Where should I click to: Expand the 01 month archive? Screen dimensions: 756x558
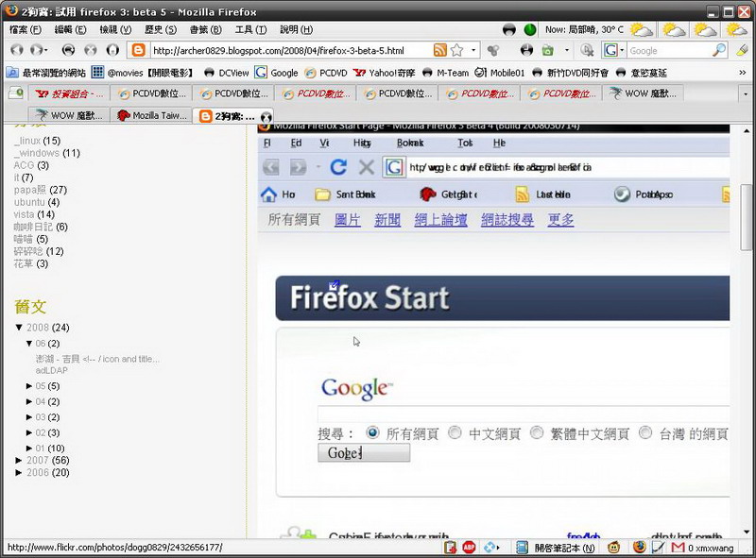tap(29, 448)
